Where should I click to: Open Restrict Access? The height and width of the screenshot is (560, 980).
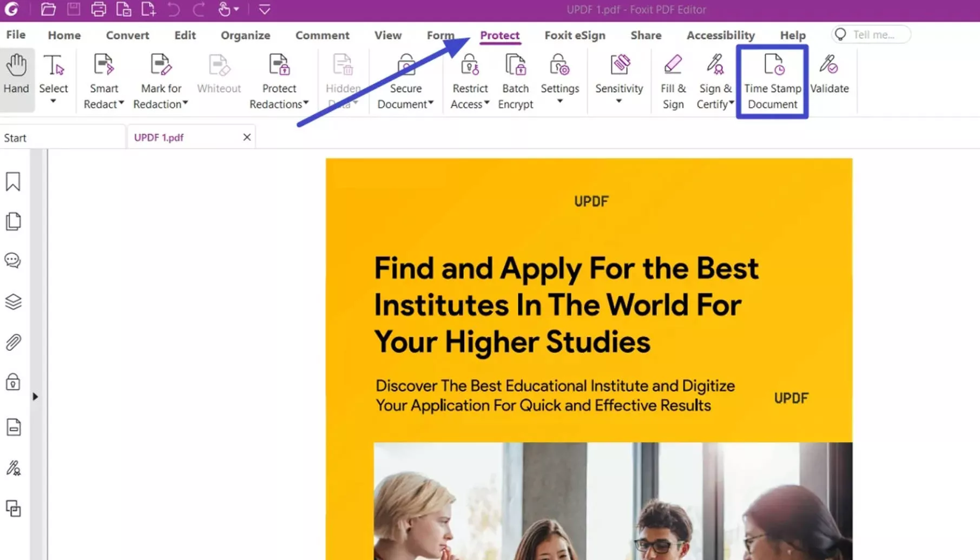point(470,81)
